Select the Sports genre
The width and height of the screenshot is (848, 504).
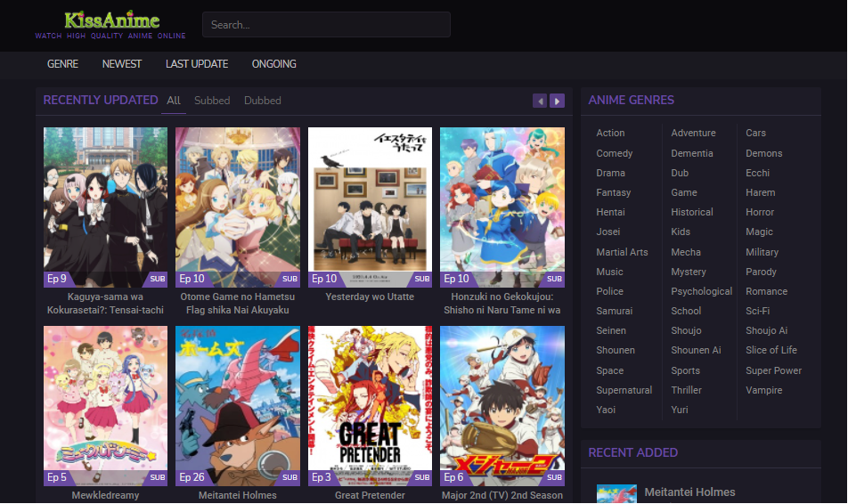pyautogui.click(x=685, y=371)
